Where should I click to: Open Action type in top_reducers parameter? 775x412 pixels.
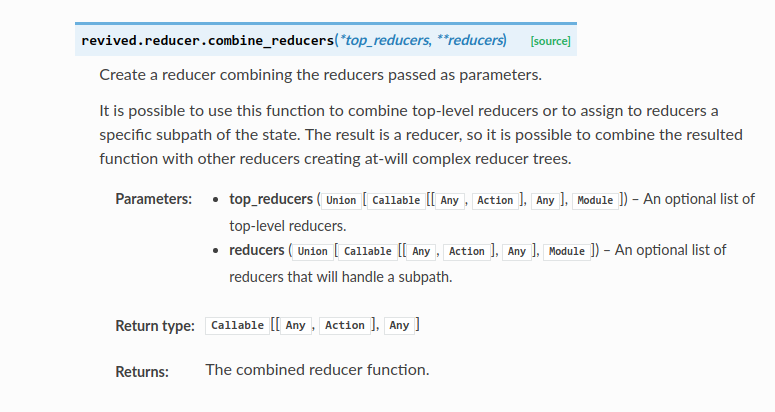[494, 200]
